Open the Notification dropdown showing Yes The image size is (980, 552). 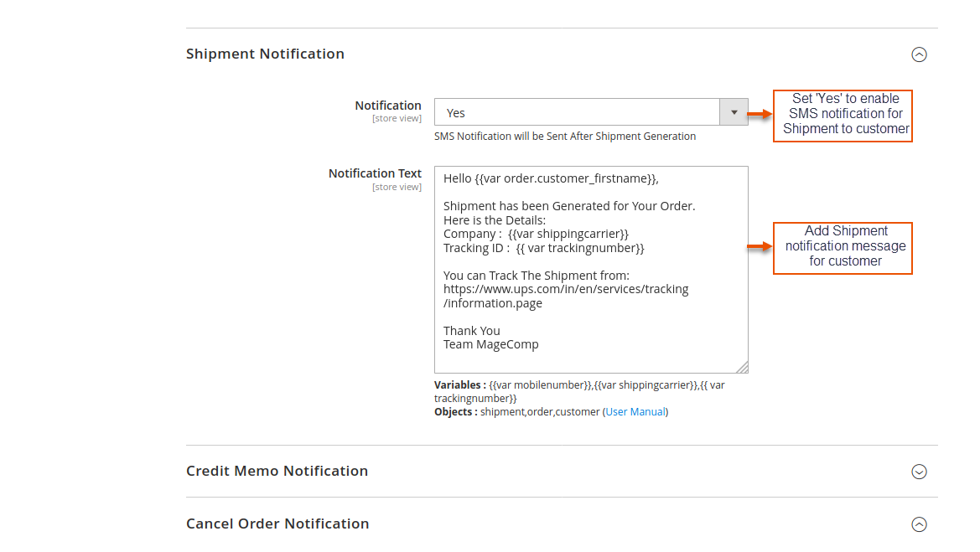(x=577, y=112)
